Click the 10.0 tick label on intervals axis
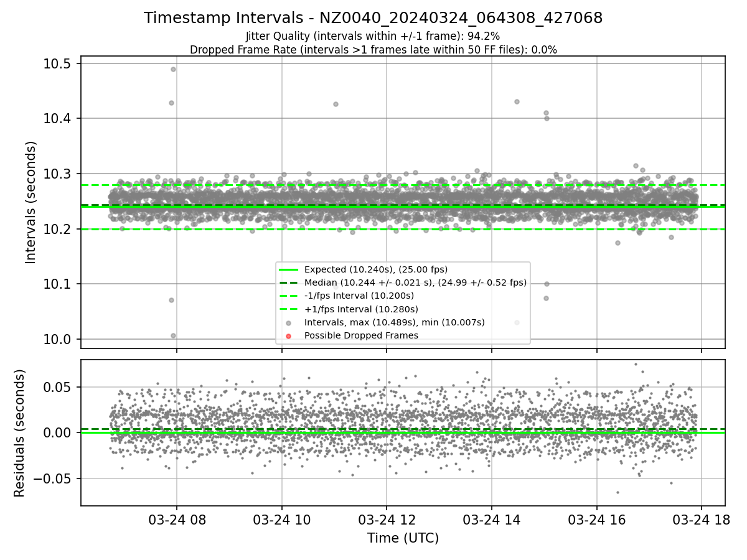Screen dimensions: 747x560 [57, 339]
